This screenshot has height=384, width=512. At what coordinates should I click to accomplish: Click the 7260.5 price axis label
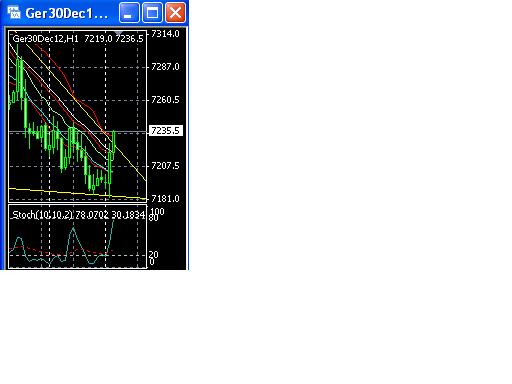(x=165, y=100)
